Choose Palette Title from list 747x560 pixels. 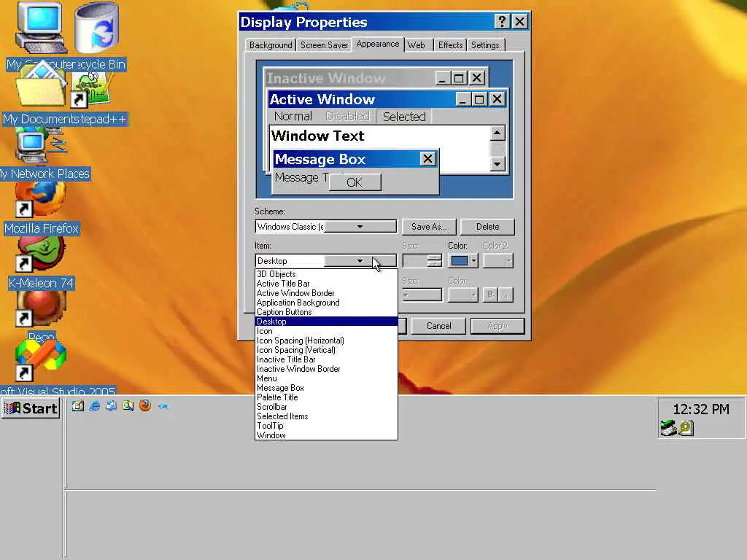[x=326, y=397]
